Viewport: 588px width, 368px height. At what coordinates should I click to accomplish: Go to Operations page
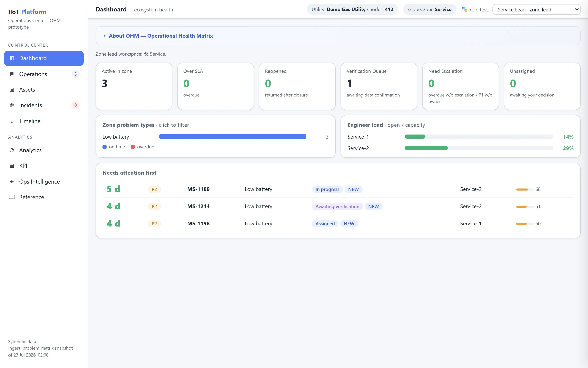[44, 74]
